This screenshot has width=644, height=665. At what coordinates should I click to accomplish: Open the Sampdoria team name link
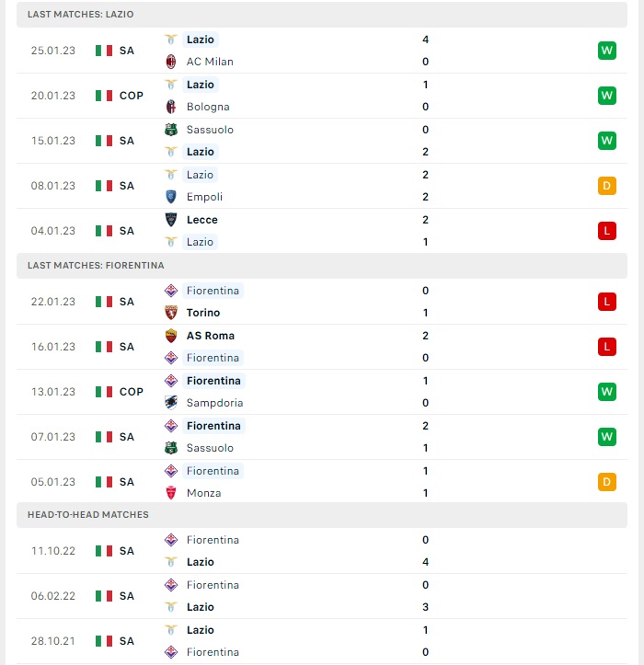[214, 403]
